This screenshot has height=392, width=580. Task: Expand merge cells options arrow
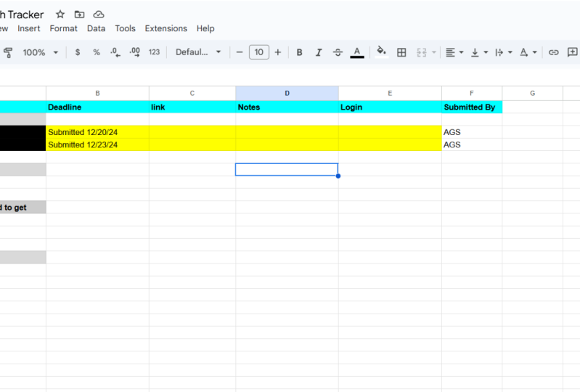coord(434,52)
